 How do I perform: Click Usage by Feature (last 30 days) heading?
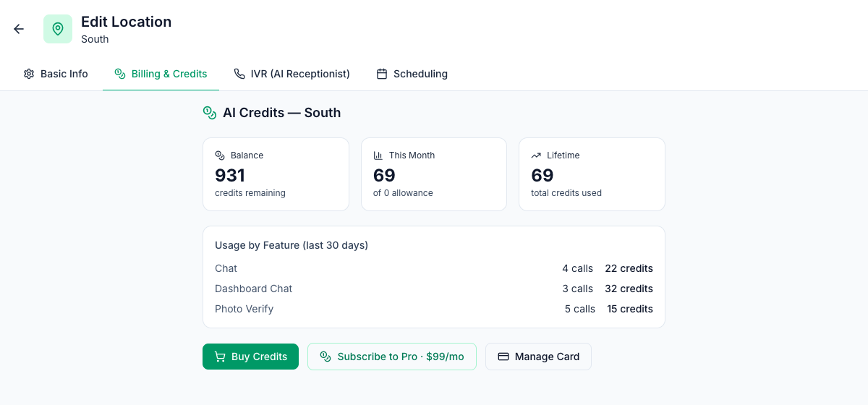click(x=292, y=245)
